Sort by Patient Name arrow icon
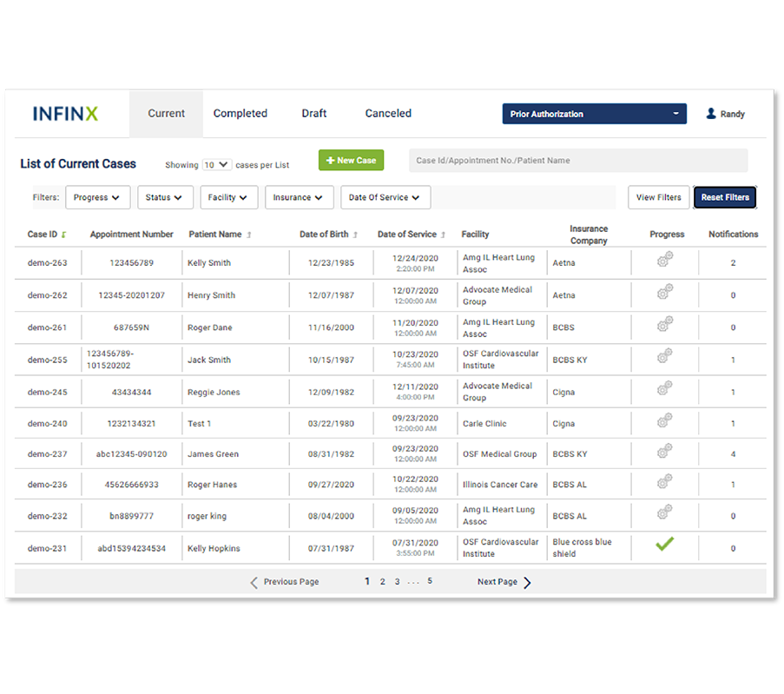The height and width of the screenshot is (694, 784). (248, 235)
